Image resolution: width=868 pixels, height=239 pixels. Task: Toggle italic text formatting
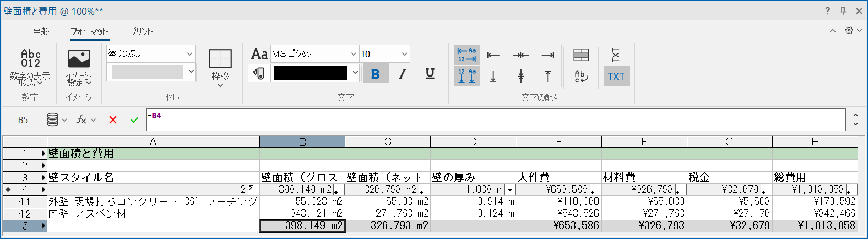[x=403, y=74]
